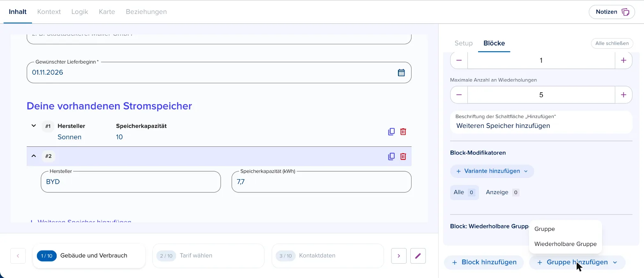Delete storage entry #2
644x278 pixels.
(403, 156)
